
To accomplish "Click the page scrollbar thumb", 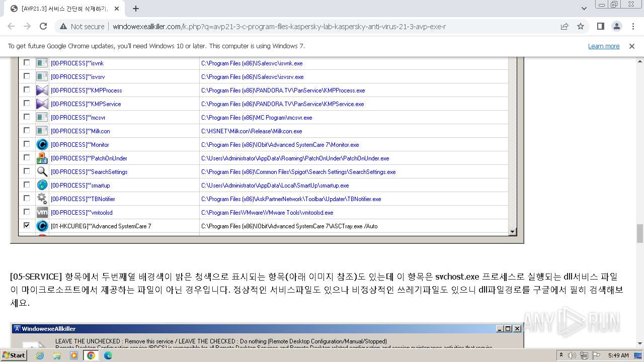I will [x=640, y=233].
